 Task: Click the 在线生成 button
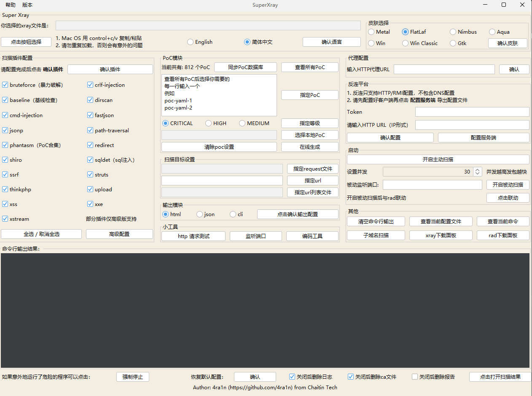click(310, 147)
